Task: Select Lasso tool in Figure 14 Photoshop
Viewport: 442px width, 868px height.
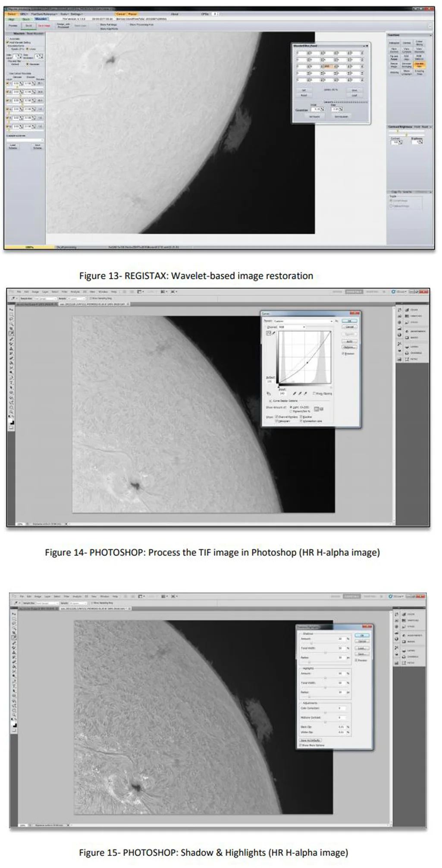Action: click(x=11, y=319)
